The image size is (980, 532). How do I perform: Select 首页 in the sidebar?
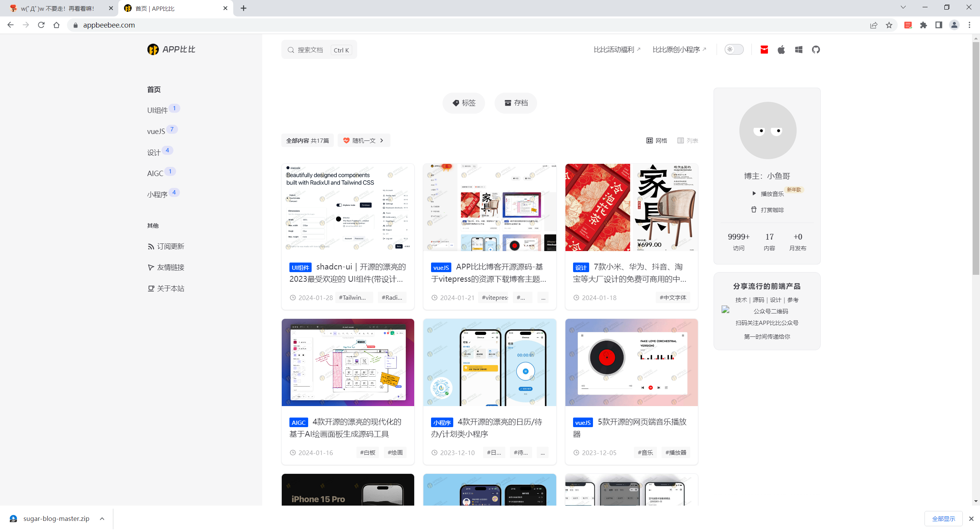(x=154, y=90)
